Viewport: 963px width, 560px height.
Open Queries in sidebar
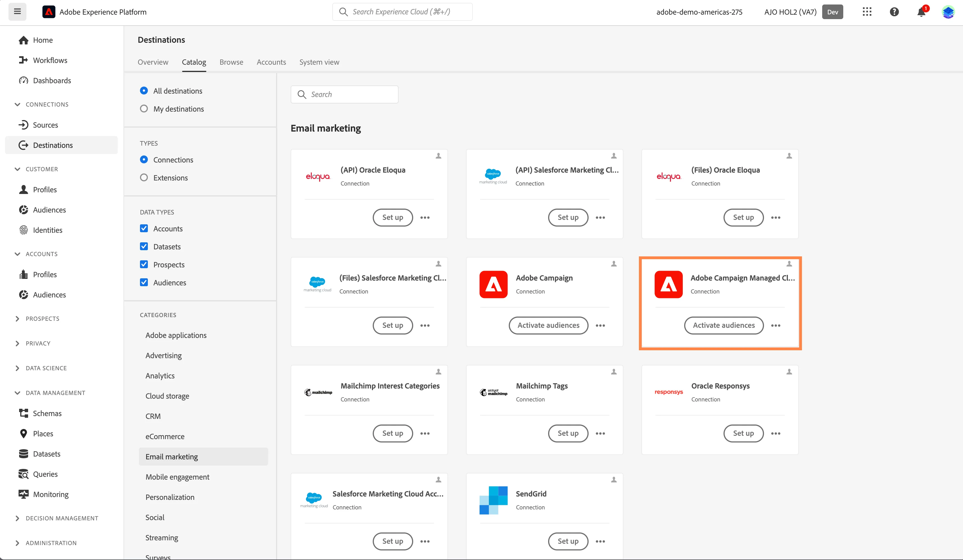coord(45,474)
